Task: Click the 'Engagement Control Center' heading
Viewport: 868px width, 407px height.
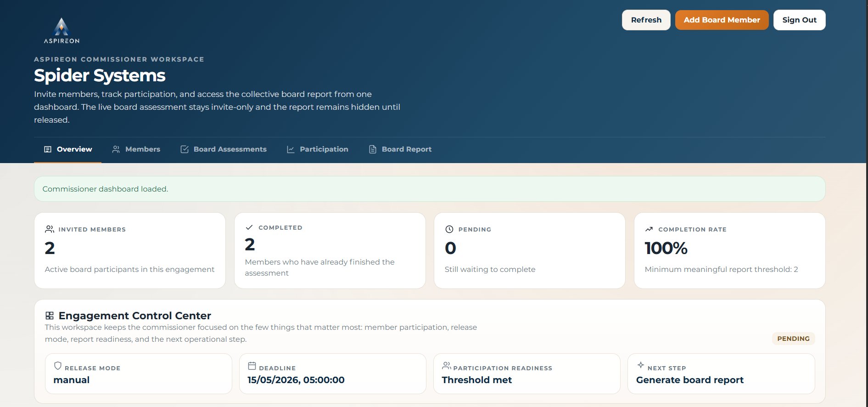Action: (x=135, y=316)
